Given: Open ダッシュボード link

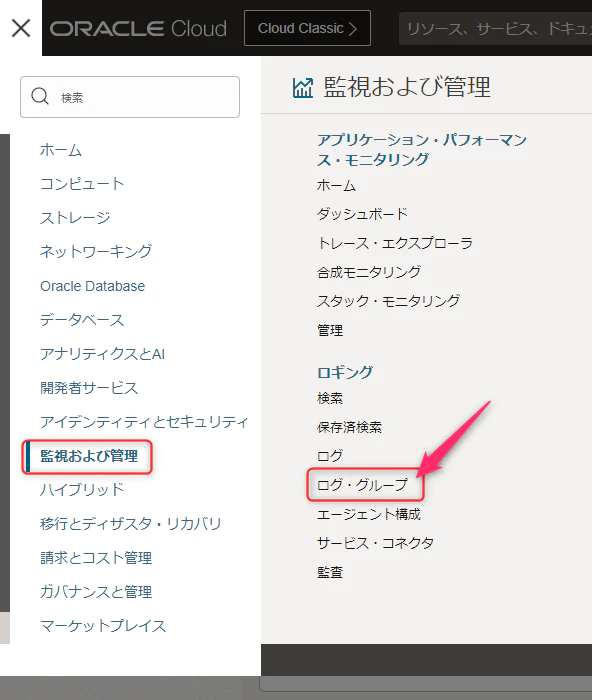Looking at the screenshot, I should (x=363, y=214).
